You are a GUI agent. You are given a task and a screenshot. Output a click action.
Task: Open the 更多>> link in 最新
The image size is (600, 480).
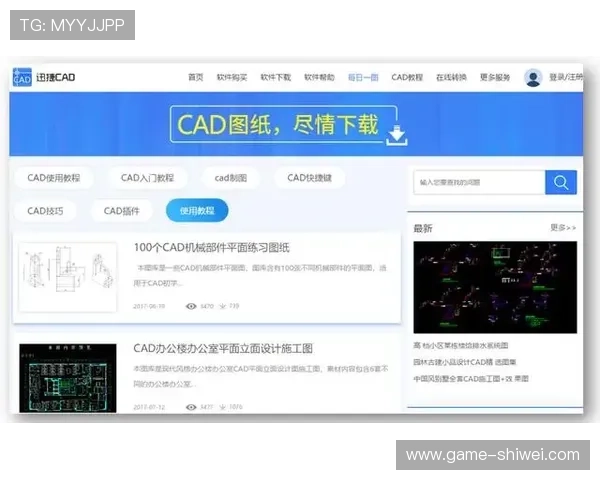pos(563,228)
